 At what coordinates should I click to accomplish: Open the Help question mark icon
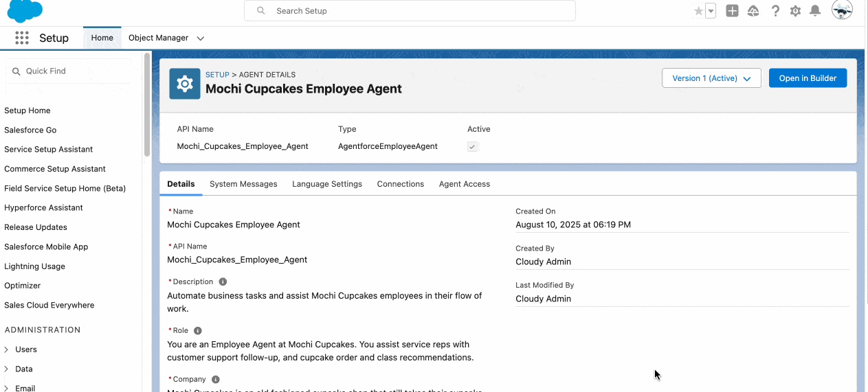pos(775,11)
